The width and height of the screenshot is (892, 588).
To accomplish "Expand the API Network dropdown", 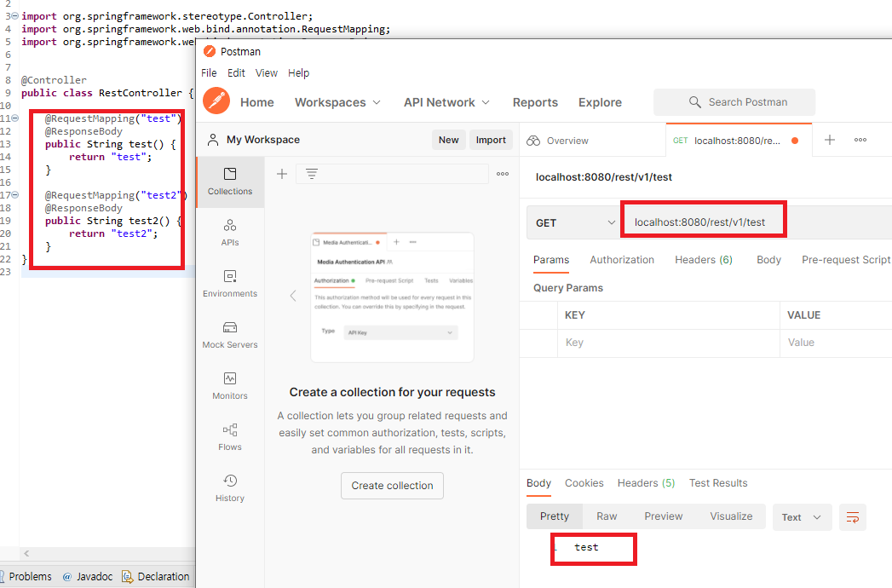I will point(446,102).
